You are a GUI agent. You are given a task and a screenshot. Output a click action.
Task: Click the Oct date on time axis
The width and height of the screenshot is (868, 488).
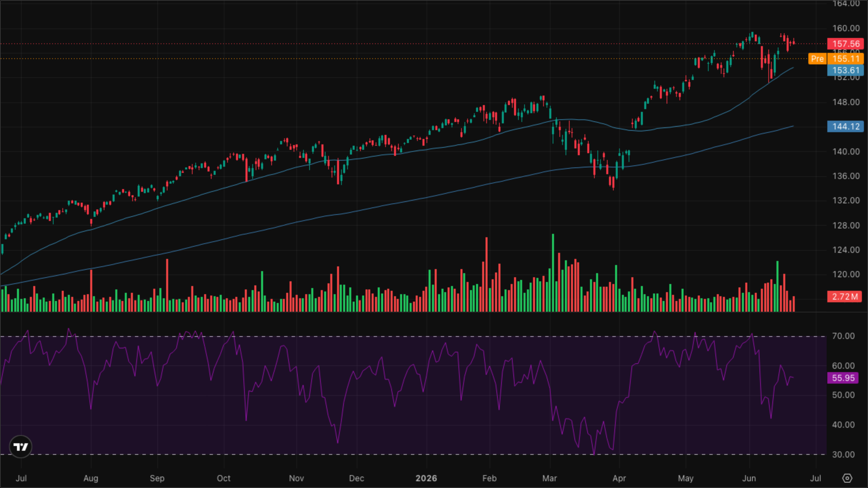click(x=224, y=478)
